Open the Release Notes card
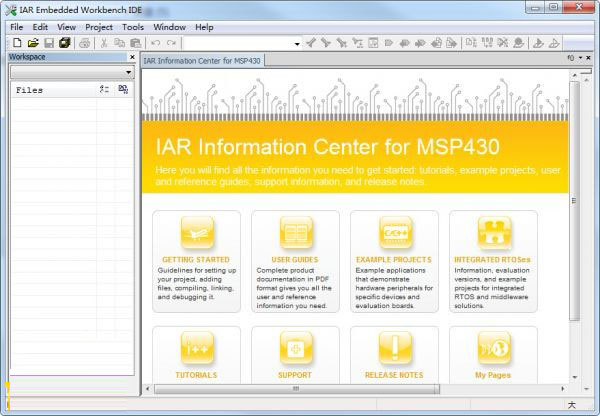 394,355
